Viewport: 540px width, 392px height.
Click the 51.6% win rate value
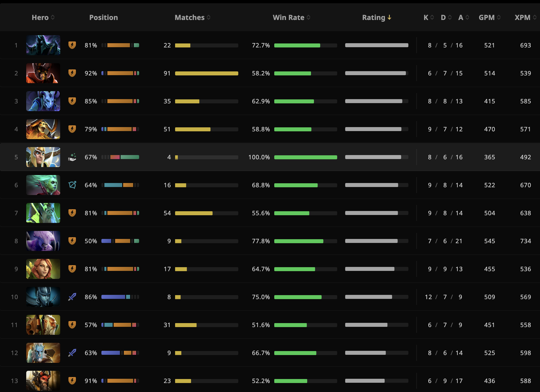[x=261, y=325]
